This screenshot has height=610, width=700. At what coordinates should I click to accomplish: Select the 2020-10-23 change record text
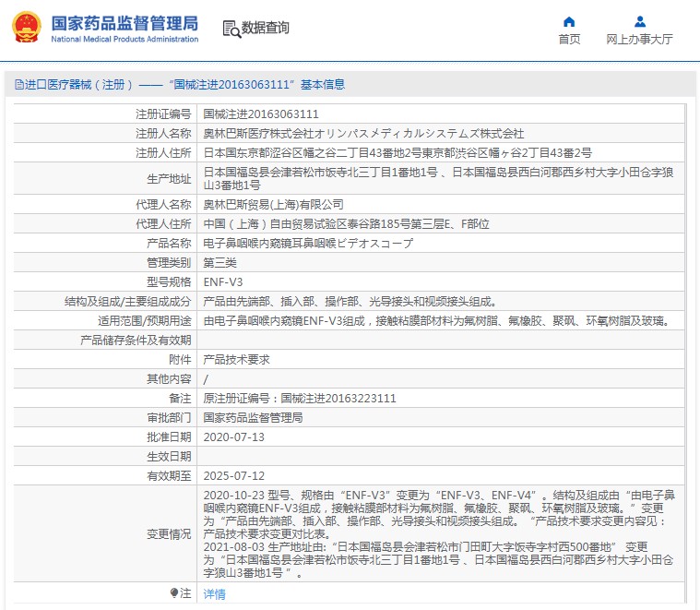pyautogui.click(x=439, y=514)
